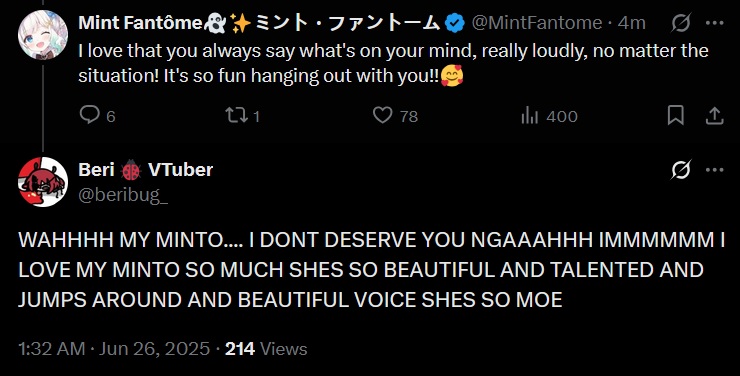Open more options menu on Beri's tweet
Screen dimensions: 740x376
tap(715, 170)
